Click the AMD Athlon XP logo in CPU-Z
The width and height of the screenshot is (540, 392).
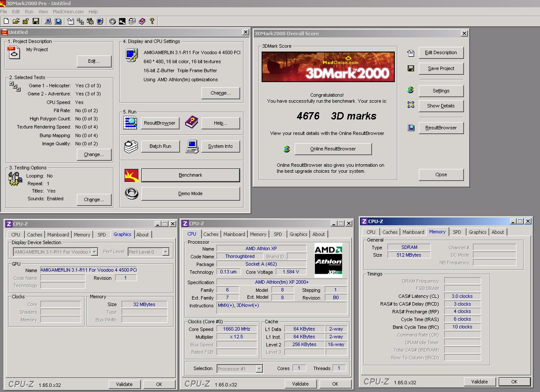pos(328,260)
